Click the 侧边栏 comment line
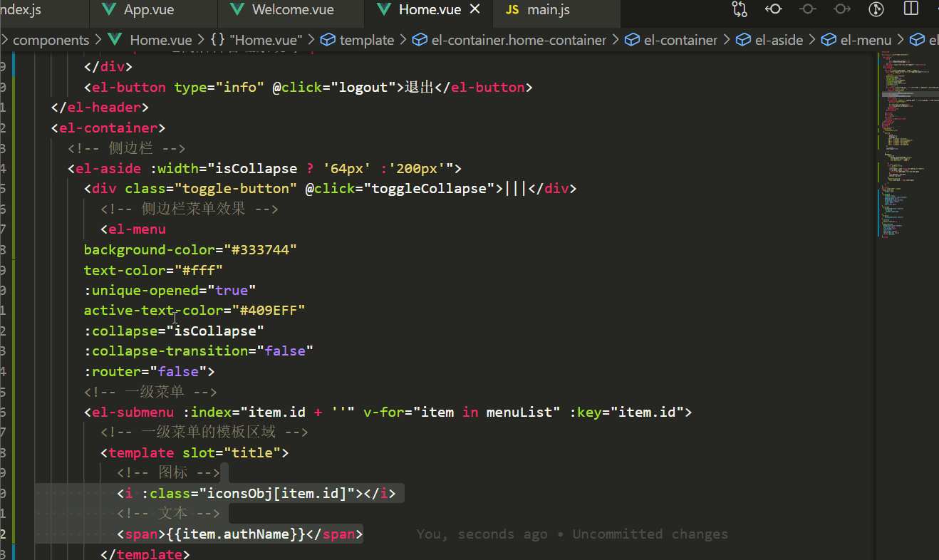 coord(127,148)
